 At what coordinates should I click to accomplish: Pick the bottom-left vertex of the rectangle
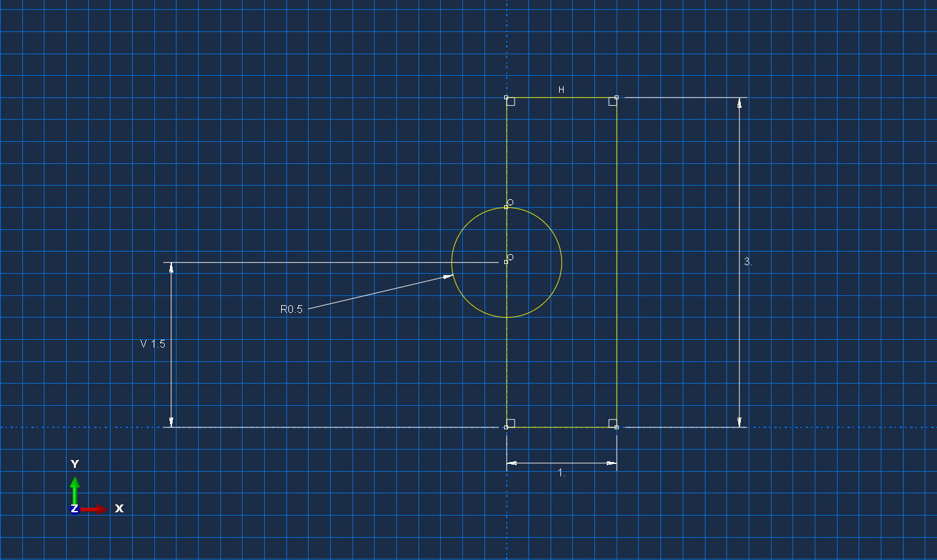(506, 427)
